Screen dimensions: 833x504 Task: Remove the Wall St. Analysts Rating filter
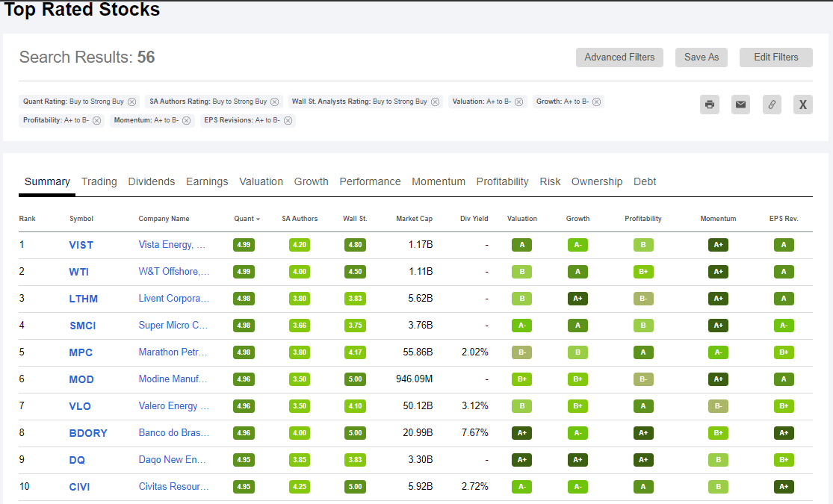[x=435, y=102]
